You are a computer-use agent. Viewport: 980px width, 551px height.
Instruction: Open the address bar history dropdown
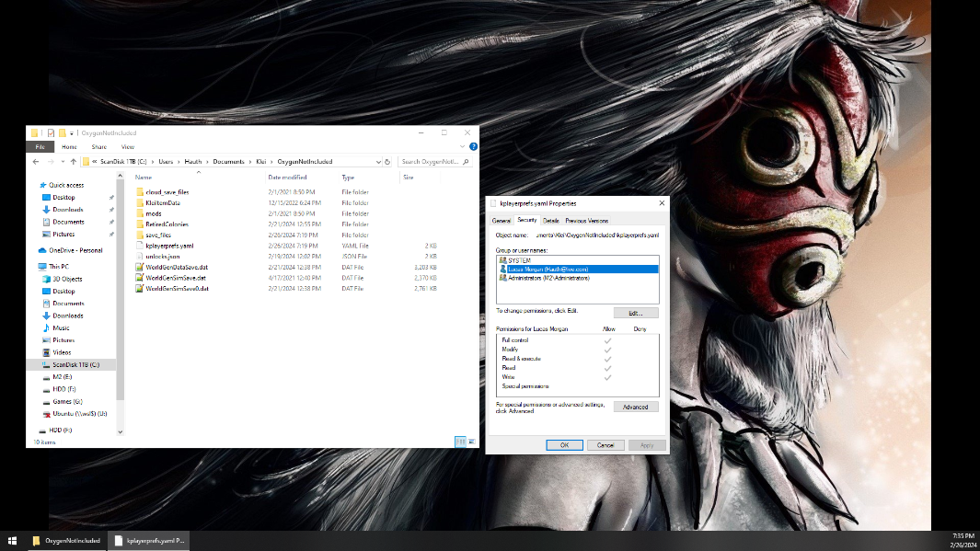tap(378, 161)
